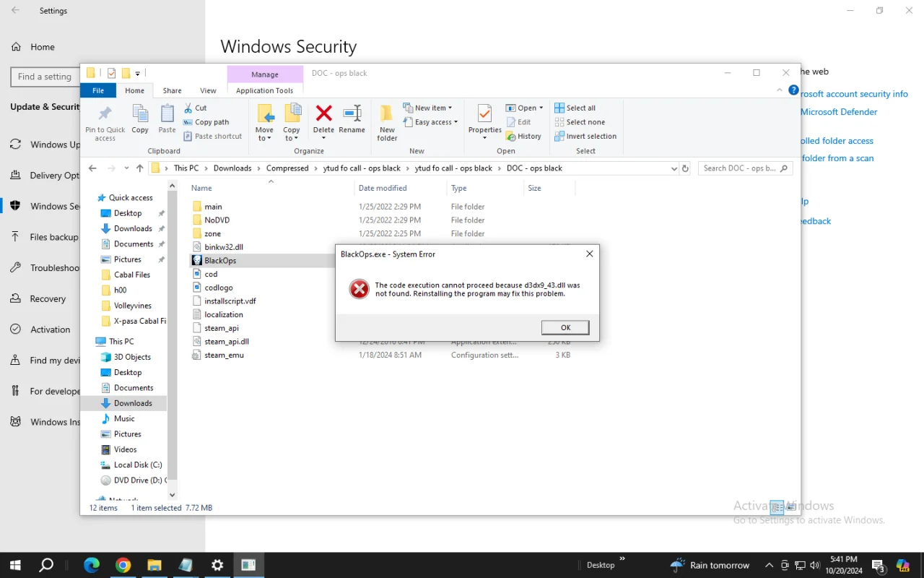Open the File tab in Explorer
The width and height of the screenshot is (924, 578).
click(98, 90)
